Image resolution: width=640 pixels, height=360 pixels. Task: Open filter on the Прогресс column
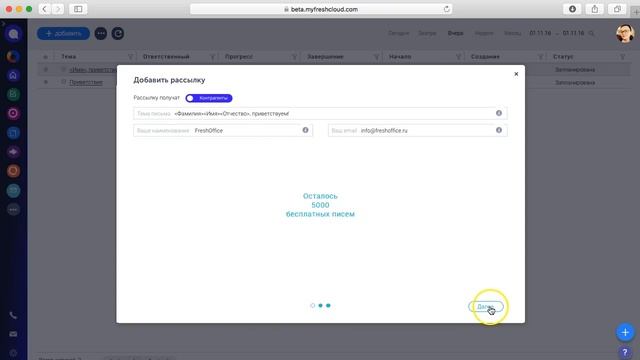[x=294, y=57]
